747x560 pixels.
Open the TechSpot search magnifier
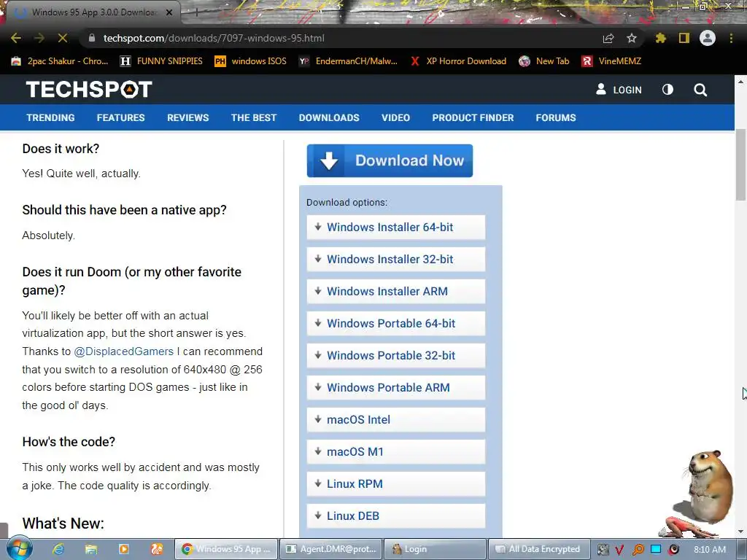[x=700, y=90]
